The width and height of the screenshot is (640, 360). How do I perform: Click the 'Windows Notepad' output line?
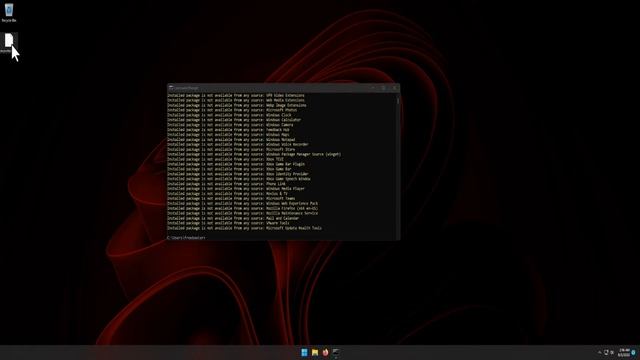(x=231, y=140)
